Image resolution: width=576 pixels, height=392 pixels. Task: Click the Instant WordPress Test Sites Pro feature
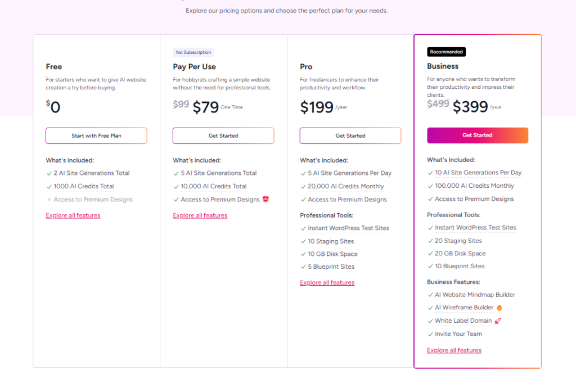(348, 228)
